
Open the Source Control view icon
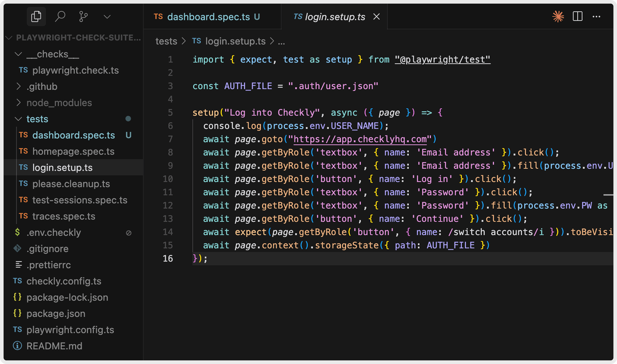[x=83, y=17]
